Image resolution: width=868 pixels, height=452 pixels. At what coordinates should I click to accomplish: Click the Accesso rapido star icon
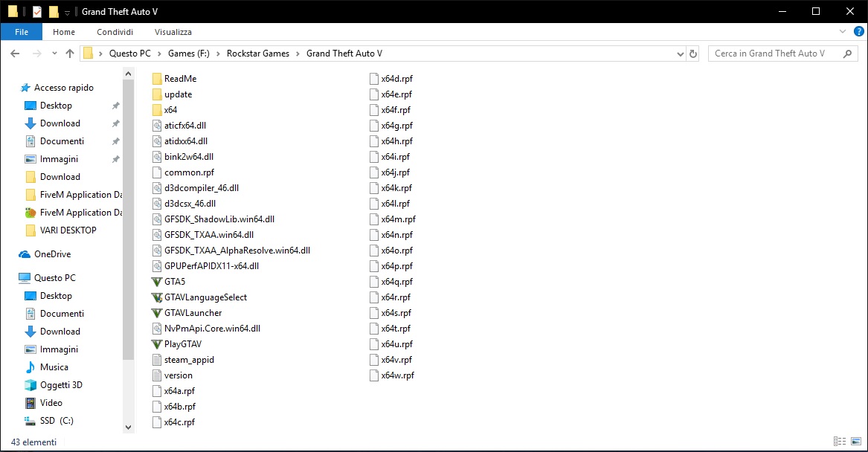(x=25, y=88)
